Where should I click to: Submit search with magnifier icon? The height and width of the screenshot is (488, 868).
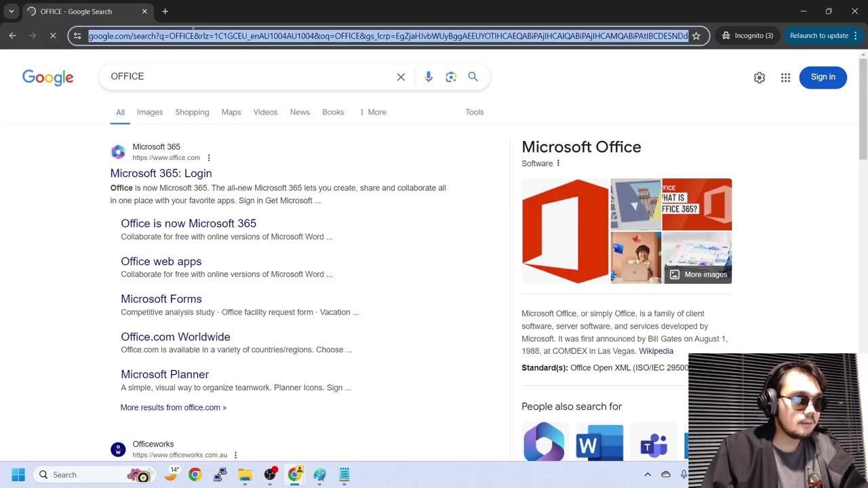473,77
